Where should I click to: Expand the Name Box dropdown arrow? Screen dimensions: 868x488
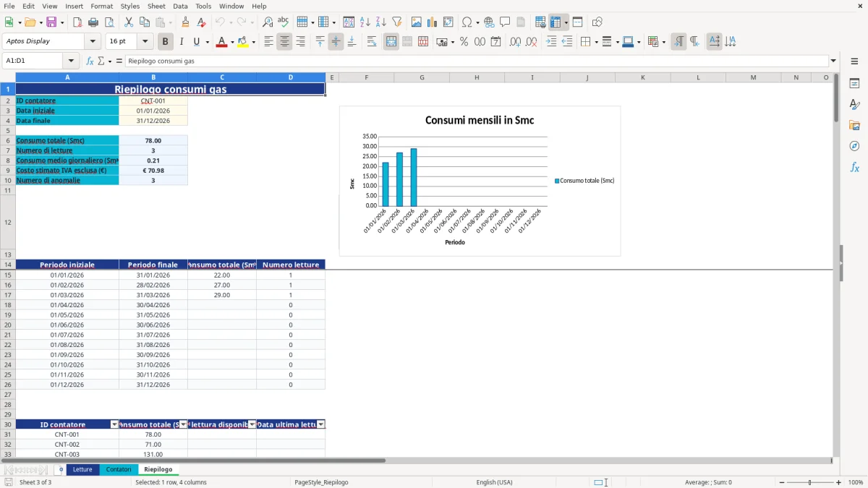[71, 61]
